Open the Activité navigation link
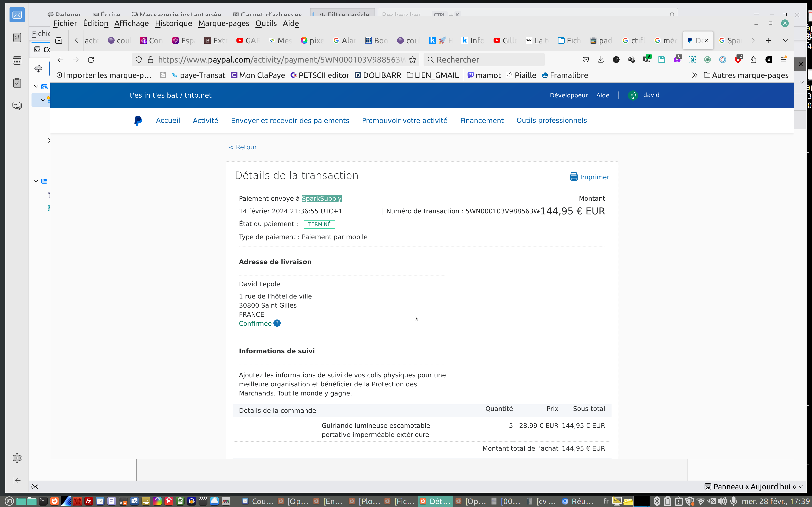Viewport: 812px width, 507px height. (205, 121)
